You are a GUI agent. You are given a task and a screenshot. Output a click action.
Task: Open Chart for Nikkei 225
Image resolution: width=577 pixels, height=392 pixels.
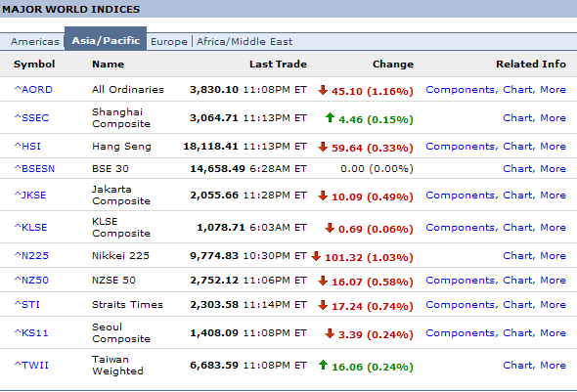click(x=519, y=255)
